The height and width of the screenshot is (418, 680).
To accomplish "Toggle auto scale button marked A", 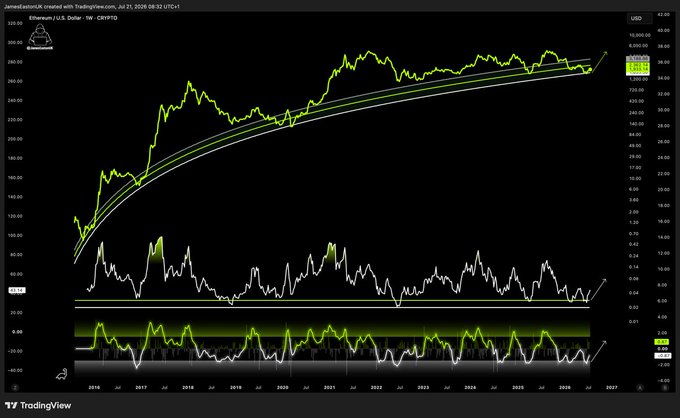I will tap(640, 387).
